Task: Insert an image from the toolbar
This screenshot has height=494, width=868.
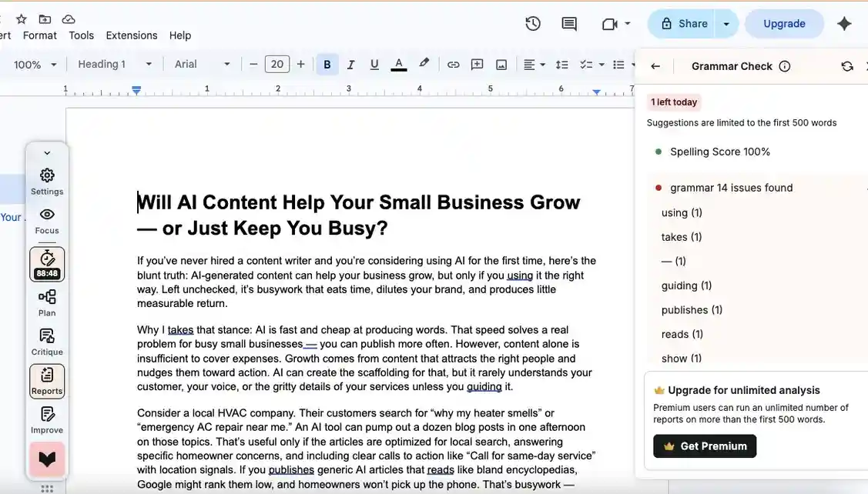Action: [x=501, y=65]
